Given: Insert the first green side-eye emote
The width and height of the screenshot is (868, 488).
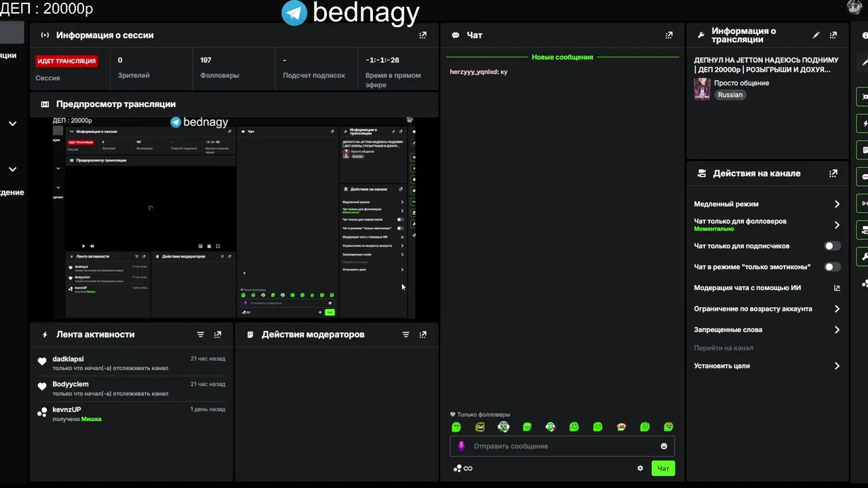Looking at the screenshot, I should coord(456,427).
